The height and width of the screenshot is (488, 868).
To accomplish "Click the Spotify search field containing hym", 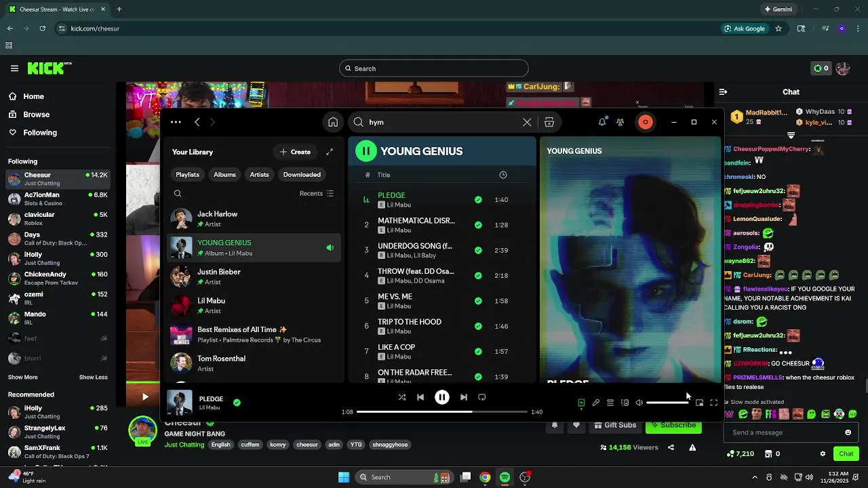I will coord(442,122).
